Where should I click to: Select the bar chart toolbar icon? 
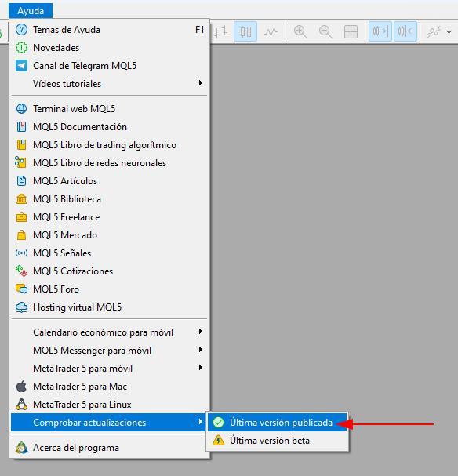click(x=221, y=31)
